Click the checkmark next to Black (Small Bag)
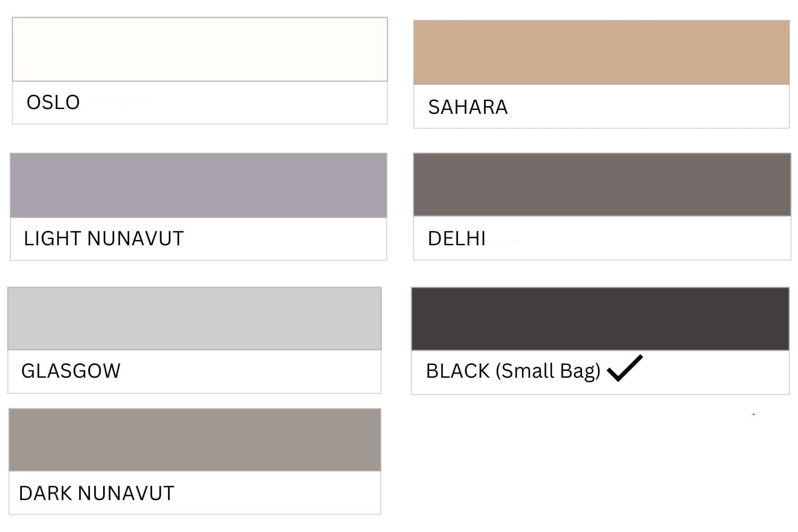This screenshot has height=532, width=798. pyautogui.click(x=625, y=368)
